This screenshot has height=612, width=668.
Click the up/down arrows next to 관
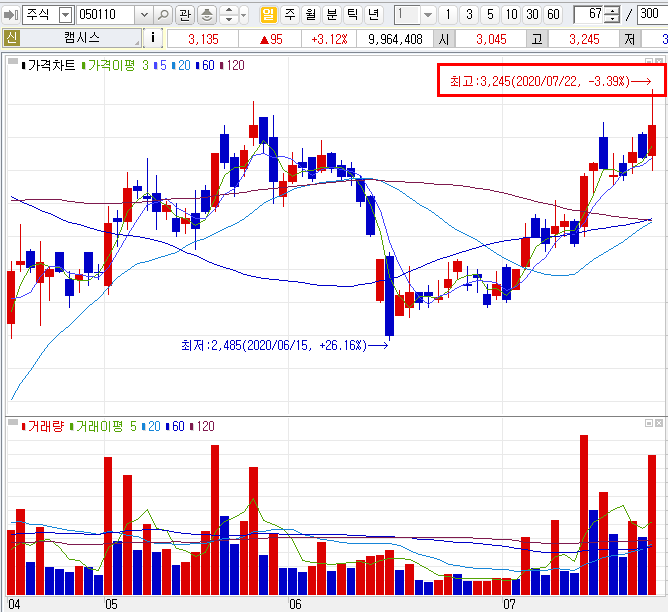pos(229,15)
